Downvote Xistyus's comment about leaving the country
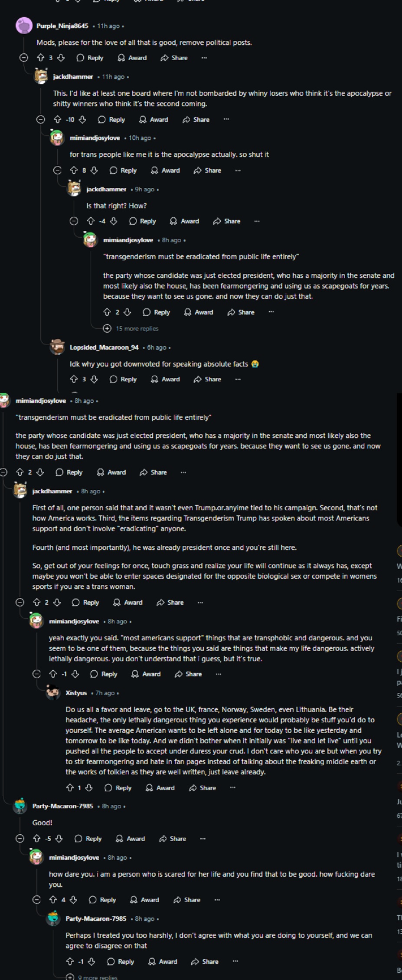Image resolution: width=402 pixels, height=980 pixels. pyautogui.click(x=89, y=787)
